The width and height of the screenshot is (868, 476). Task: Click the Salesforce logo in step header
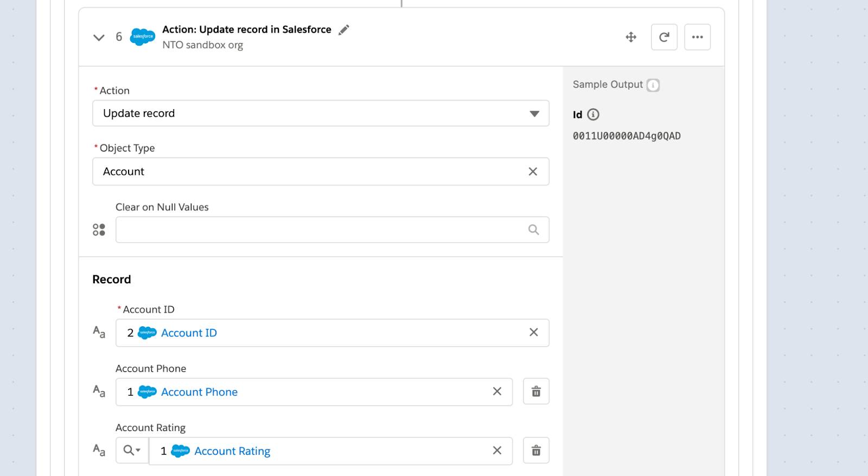pos(143,37)
